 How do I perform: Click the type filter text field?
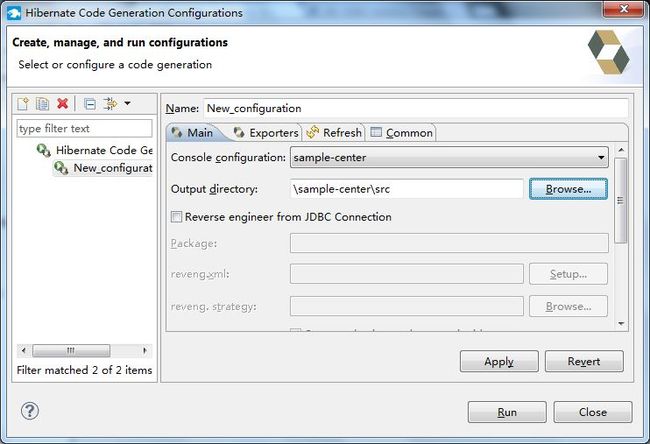(85, 129)
